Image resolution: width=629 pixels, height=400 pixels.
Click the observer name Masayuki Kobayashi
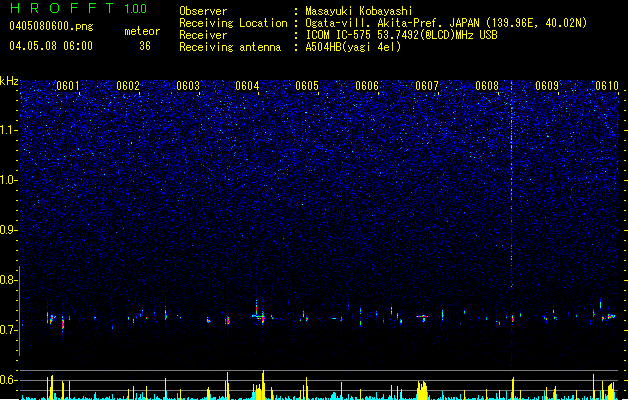coord(359,11)
